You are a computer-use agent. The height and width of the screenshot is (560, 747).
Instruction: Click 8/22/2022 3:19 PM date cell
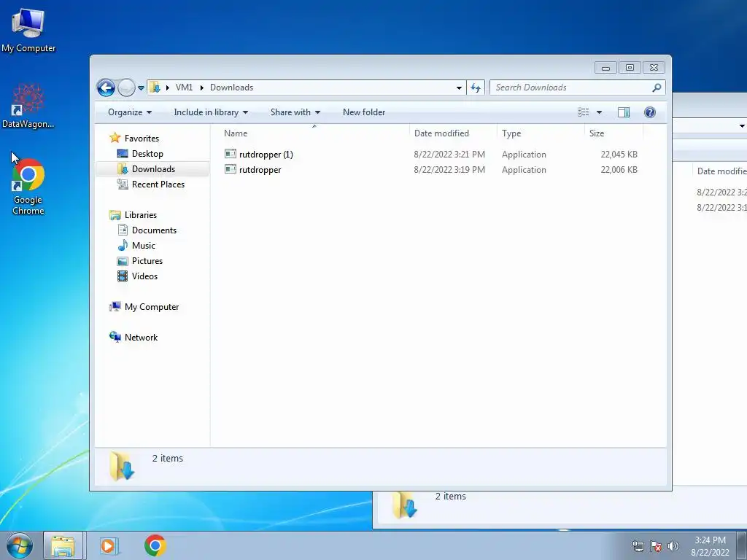point(449,169)
